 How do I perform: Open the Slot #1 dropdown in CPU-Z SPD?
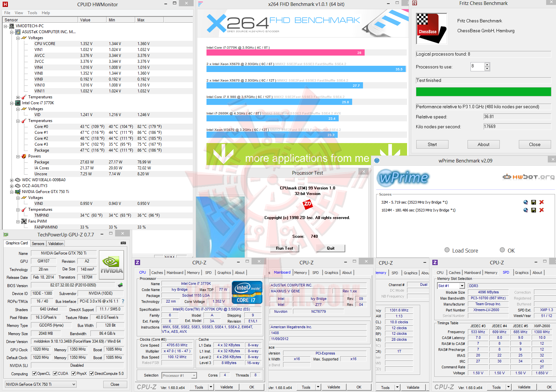(x=451, y=286)
